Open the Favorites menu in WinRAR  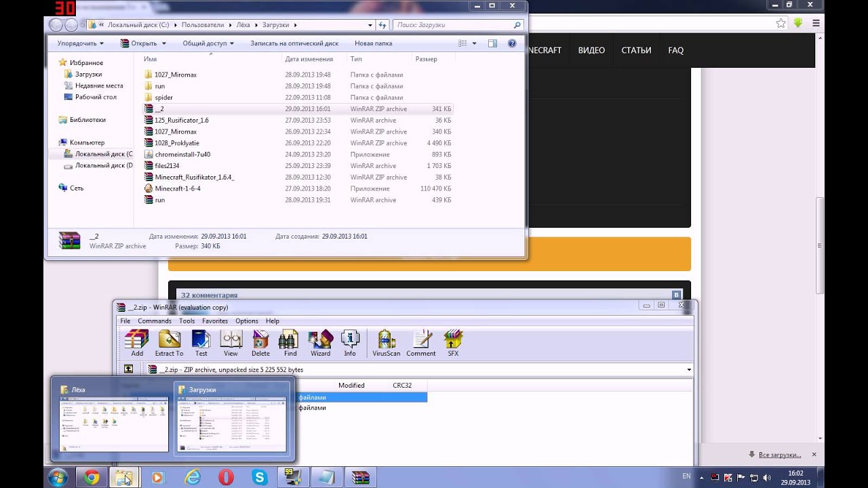point(215,321)
